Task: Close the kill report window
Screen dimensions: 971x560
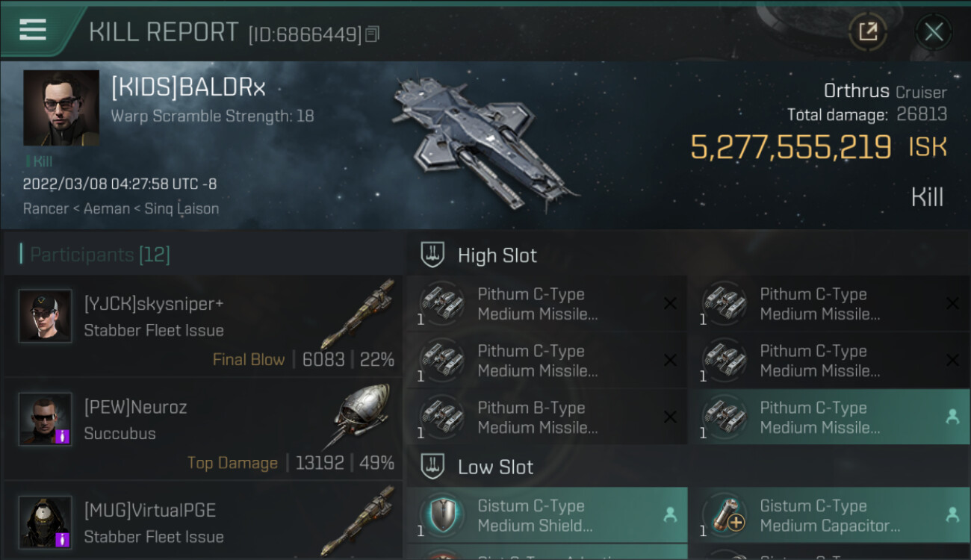Action: tap(934, 31)
